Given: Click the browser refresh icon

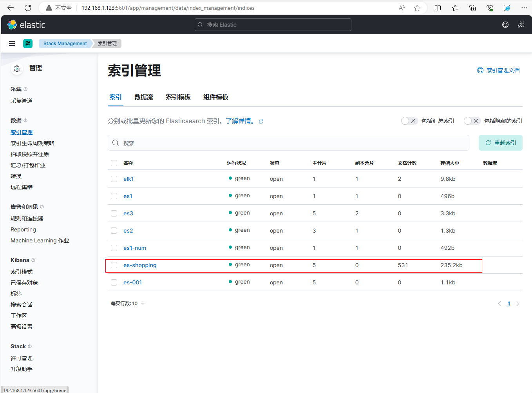Looking at the screenshot, I should [x=28, y=8].
